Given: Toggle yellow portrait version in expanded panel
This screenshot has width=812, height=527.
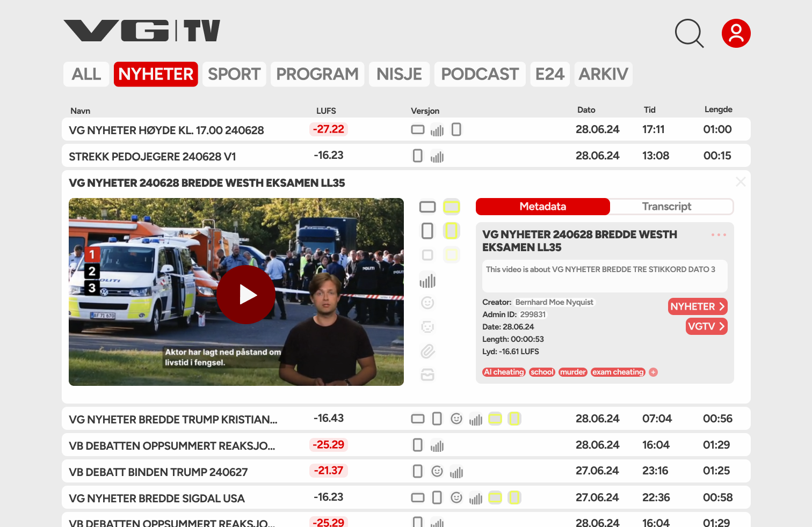Looking at the screenshot, I should tap(452, 231).
